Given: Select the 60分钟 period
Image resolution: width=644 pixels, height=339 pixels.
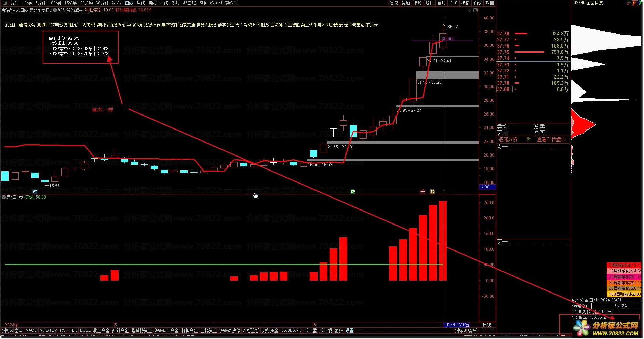Looking at the screenshot, I should [102, 3].
